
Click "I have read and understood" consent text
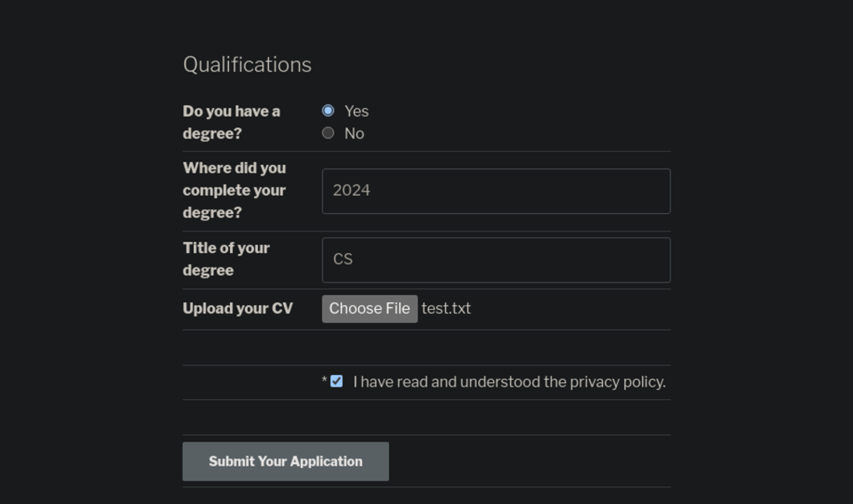coord(446,382)
